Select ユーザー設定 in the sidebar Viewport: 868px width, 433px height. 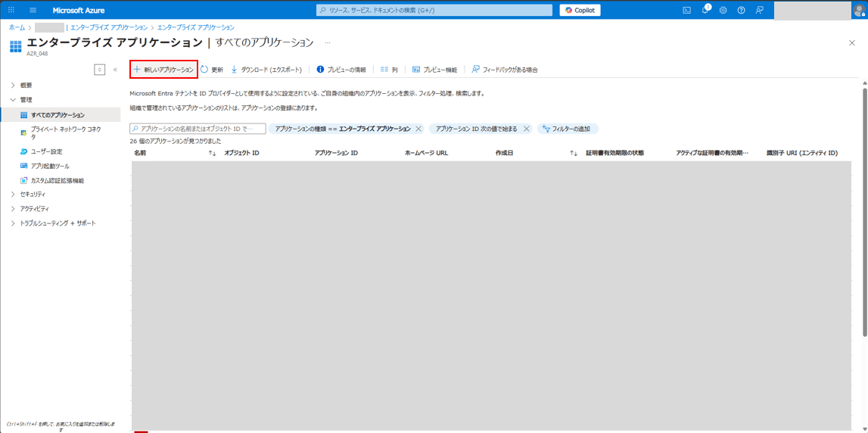point(46,151)
